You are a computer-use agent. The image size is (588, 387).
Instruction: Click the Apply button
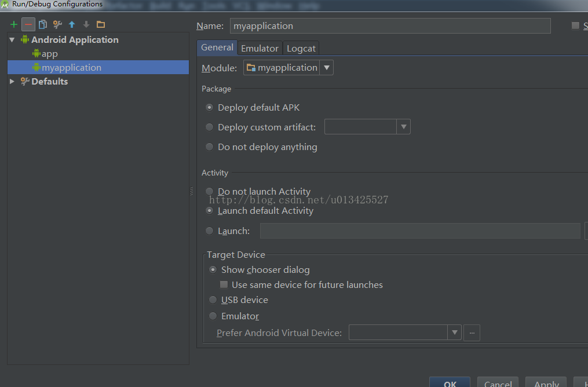click(x=546, y=382)
